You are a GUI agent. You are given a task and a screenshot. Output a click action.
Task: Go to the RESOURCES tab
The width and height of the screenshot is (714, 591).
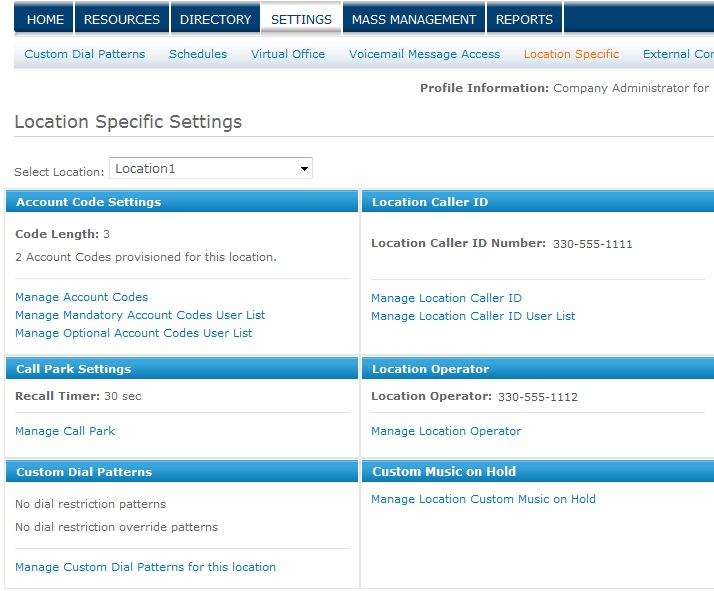click(122, 19)
